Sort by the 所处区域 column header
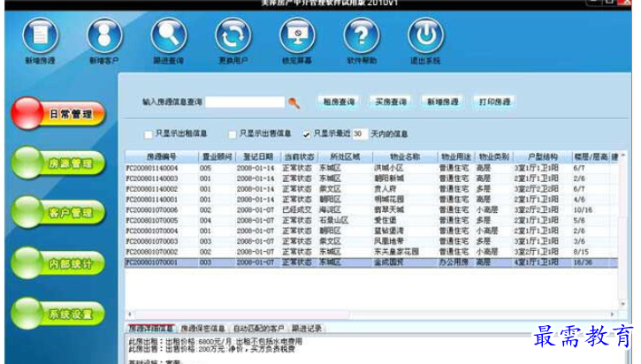 click(345, 157)
